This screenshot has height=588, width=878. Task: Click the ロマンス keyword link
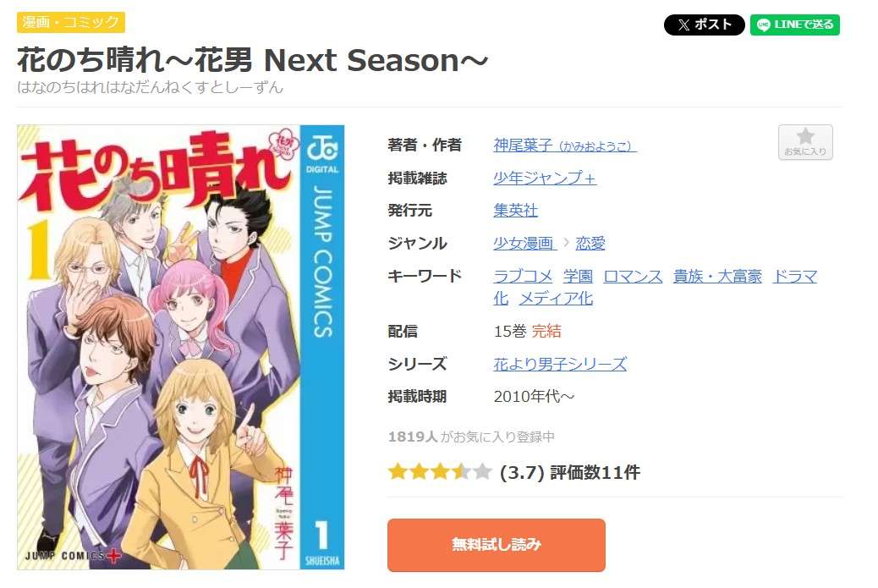pos(634,276)
